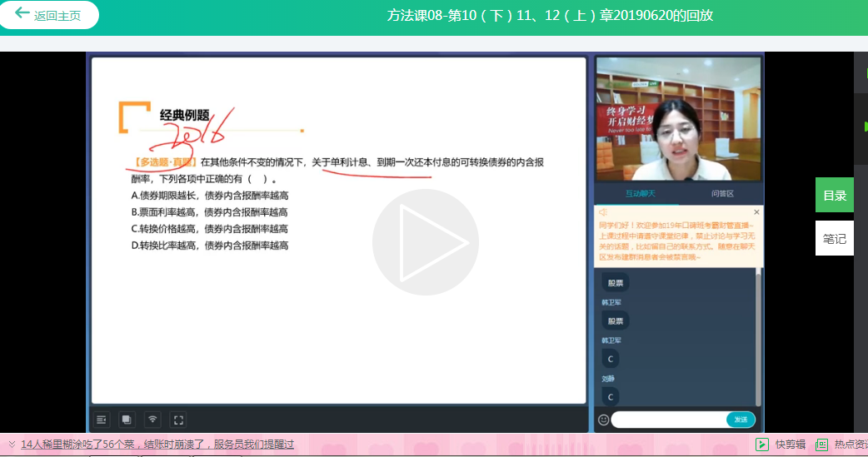Viewport: 868px width, 457px height.
Task: Click the network signal icon in the player toolbar
Action: [152, 420]
